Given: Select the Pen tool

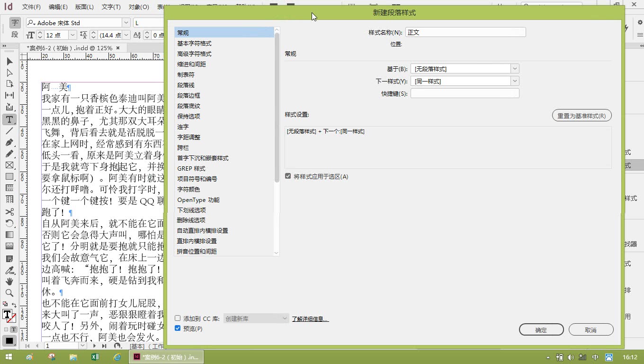Looking at the screenshot, I should (x=9, y=141).
